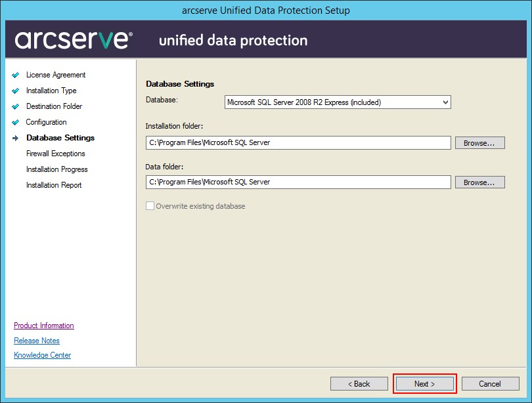Select the Installation Type step
Image resolution: width=532 pixels, height=403 pixels.
pos(51,91)
